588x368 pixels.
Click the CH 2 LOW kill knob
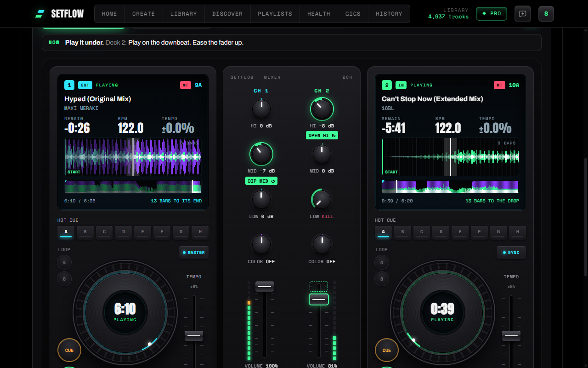click(x=322, y=200)
